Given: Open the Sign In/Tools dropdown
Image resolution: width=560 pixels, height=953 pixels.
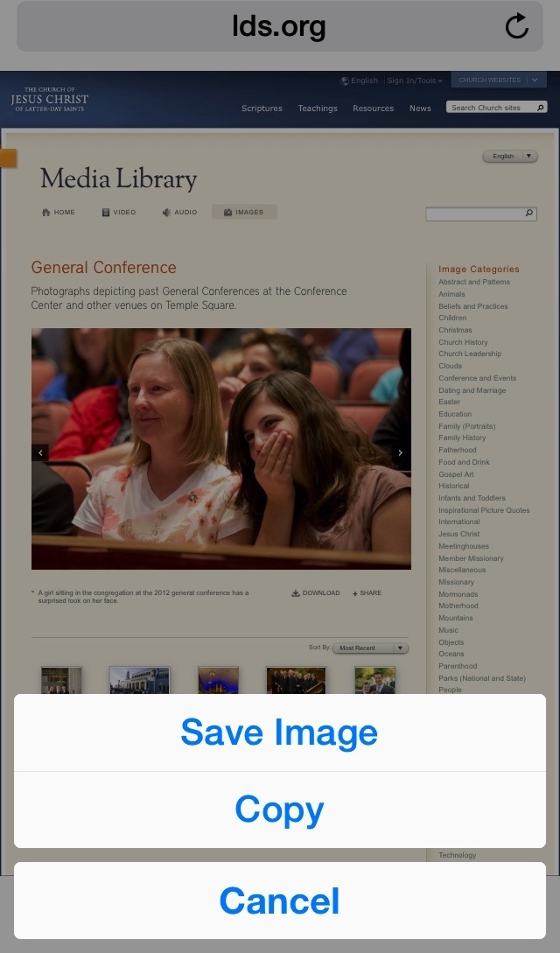Looking at the screenshot, I should tap(414, 81).
